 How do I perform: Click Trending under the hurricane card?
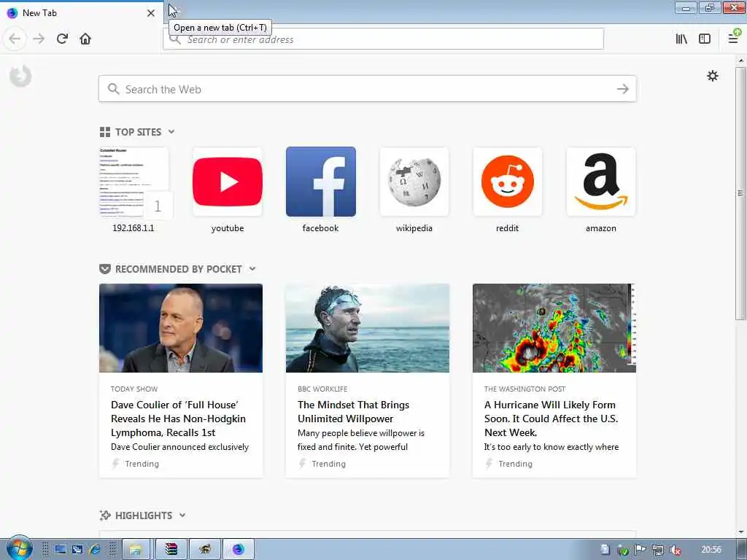515,464
